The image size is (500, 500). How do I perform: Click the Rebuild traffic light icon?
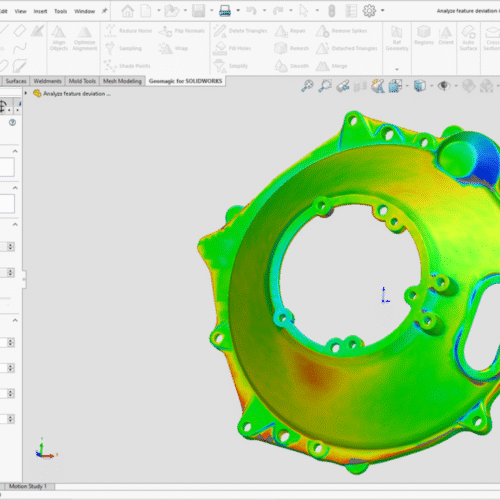331,11
